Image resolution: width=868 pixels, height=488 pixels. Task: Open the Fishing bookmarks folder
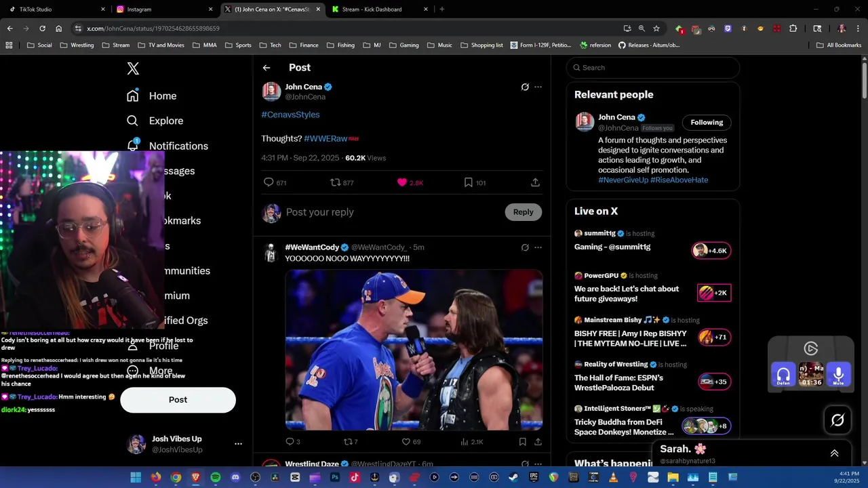[340, 45]
